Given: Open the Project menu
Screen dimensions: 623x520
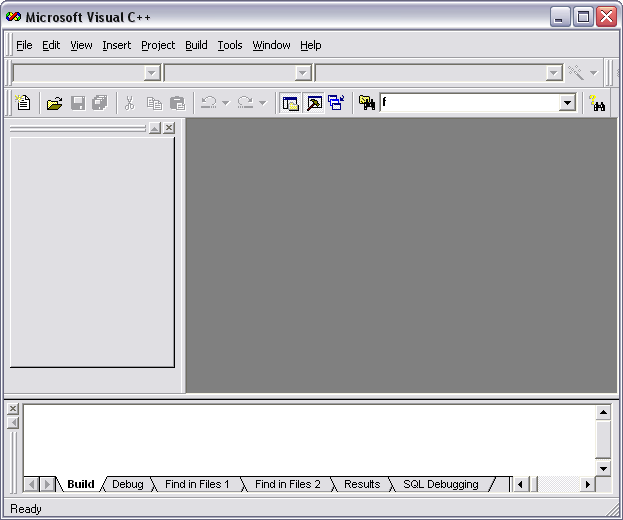Looking at the screenshot, I should [158, 45].
